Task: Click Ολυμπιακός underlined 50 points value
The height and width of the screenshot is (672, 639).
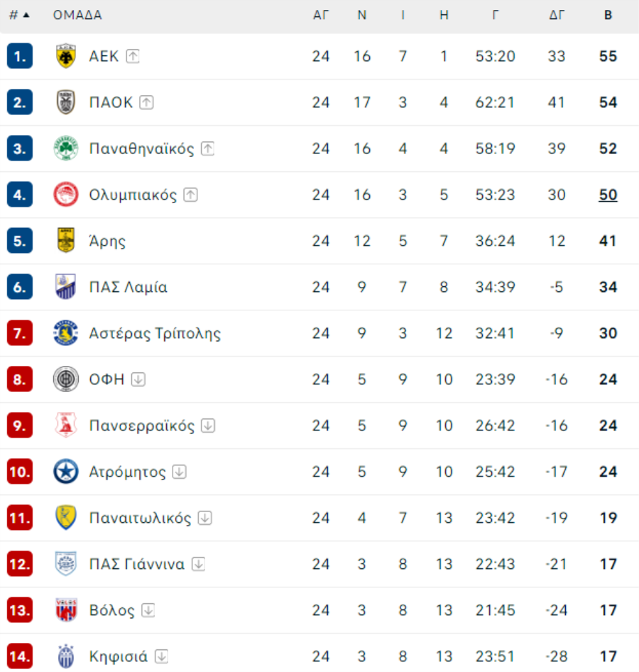Action: tap(608, 195)
